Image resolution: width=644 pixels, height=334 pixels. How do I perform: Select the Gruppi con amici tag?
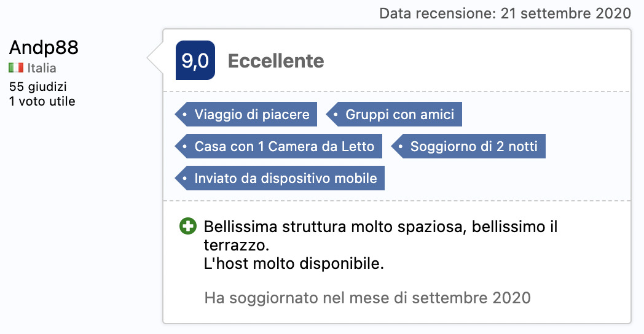pos(395,114)
